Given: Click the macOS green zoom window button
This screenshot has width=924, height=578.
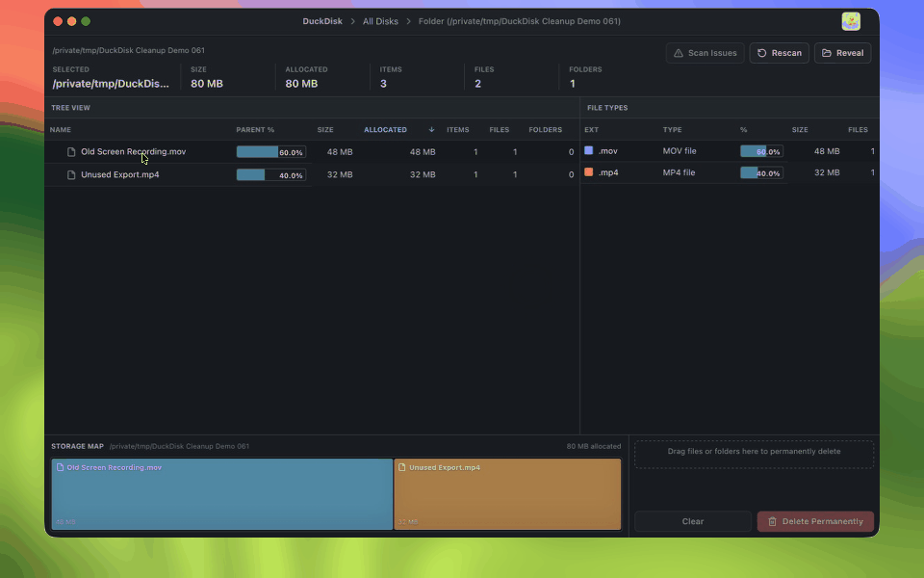Looking at the screenshot, I should (x=86, y=21).
